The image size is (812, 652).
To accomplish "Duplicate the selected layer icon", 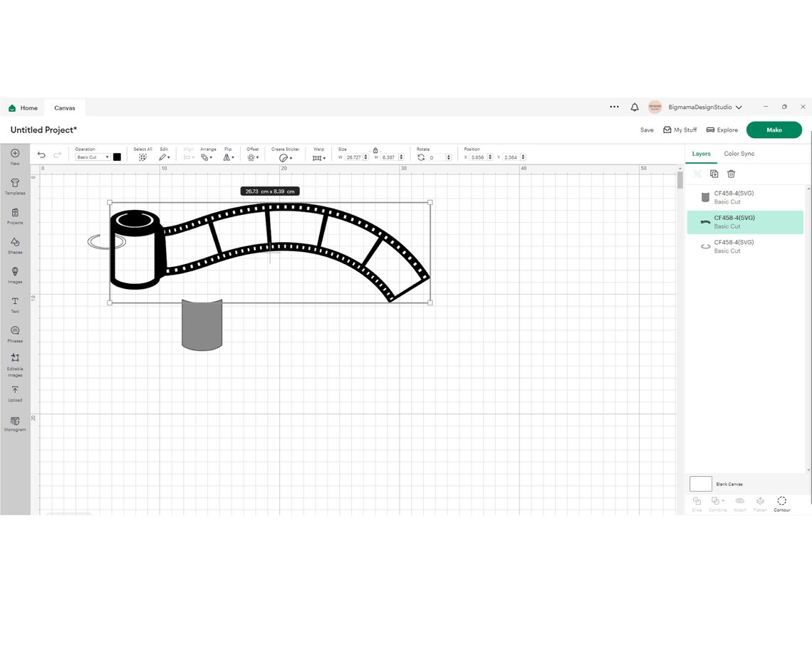I will click(x=714, y=174).
